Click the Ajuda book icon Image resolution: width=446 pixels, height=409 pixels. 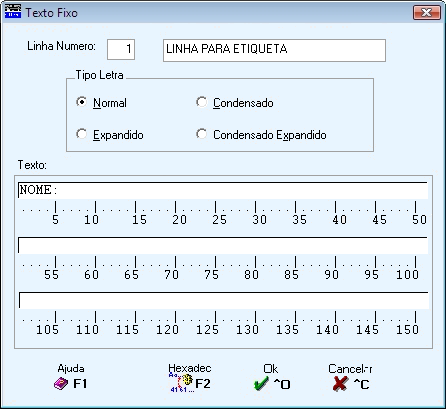61,384
